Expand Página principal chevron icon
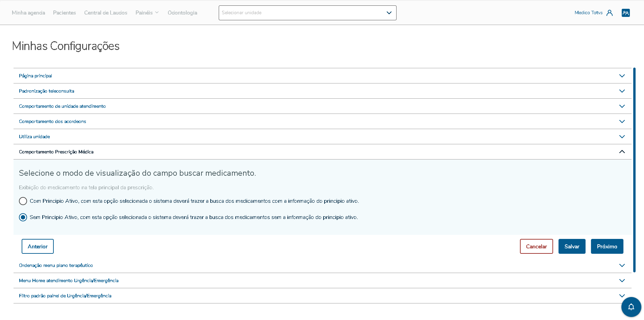The image size is (644, 320). tap(622, 76)
